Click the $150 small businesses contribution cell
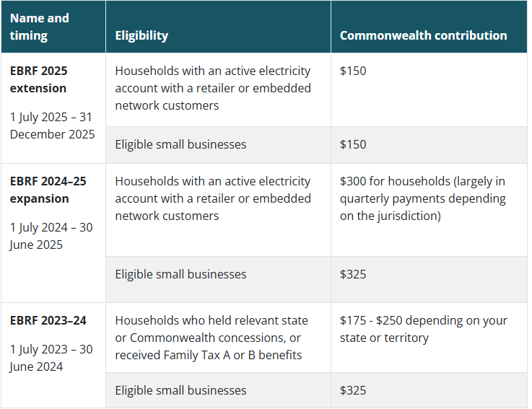Screen dimensions: 532x409 tap(429, 145)
